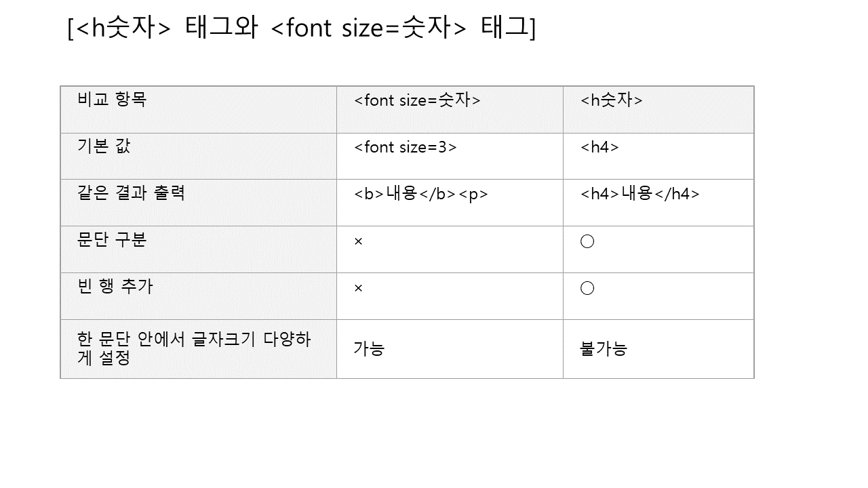Select the '비교 항목' header cell
This screenshot has height=488, width=868.
click(x=113, y=100)
